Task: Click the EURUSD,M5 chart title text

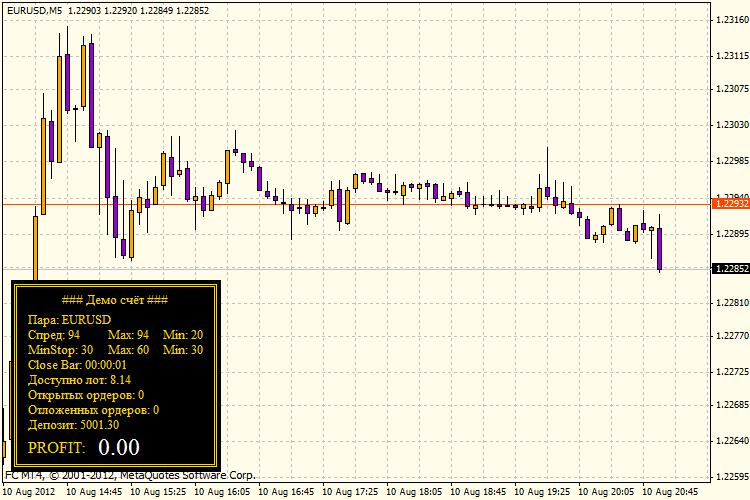Action: (34, 10)
